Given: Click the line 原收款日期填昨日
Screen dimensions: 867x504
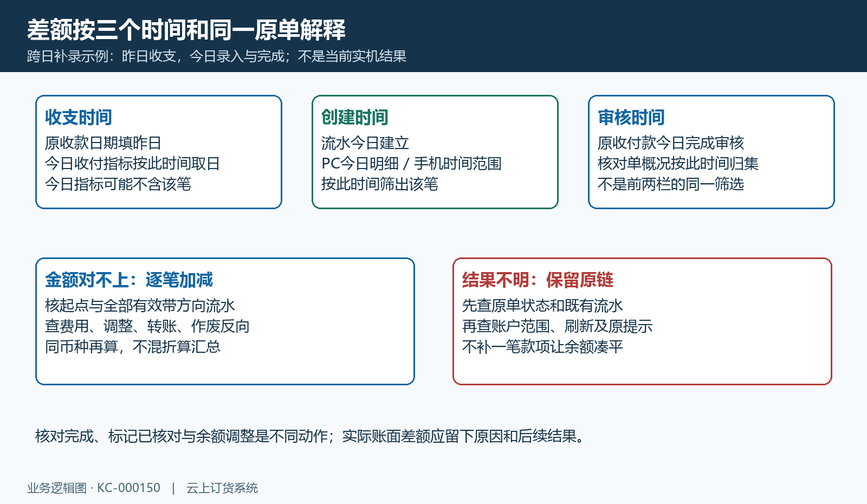Looking at the screenshot, I should 103,143.
